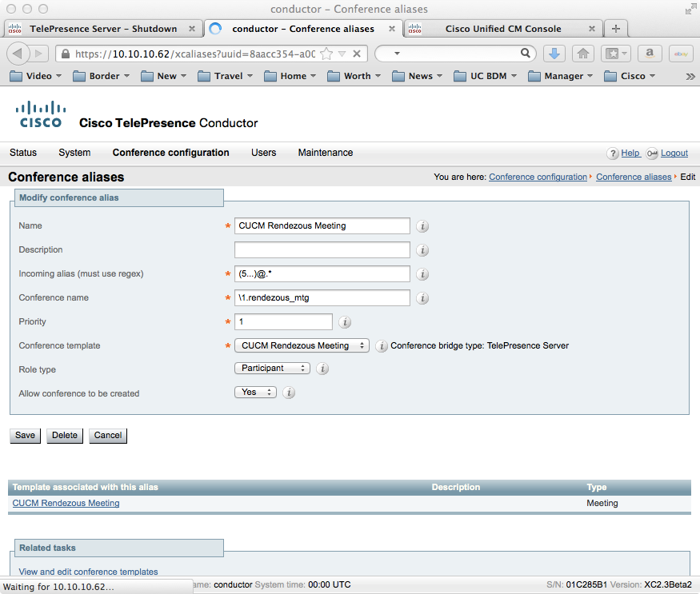Click the Cisco logo

pyautogui.click(x=41, y=114)
